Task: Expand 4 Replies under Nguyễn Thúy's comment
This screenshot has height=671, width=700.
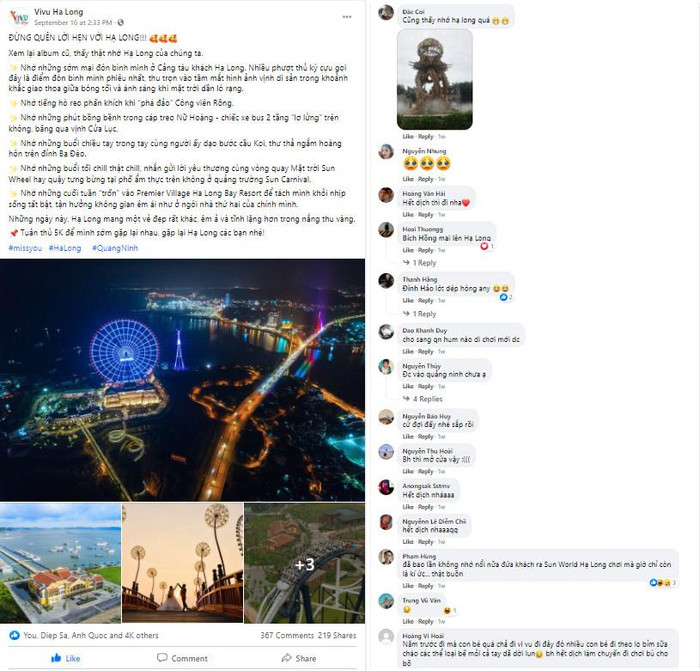Action: point(423,399)
